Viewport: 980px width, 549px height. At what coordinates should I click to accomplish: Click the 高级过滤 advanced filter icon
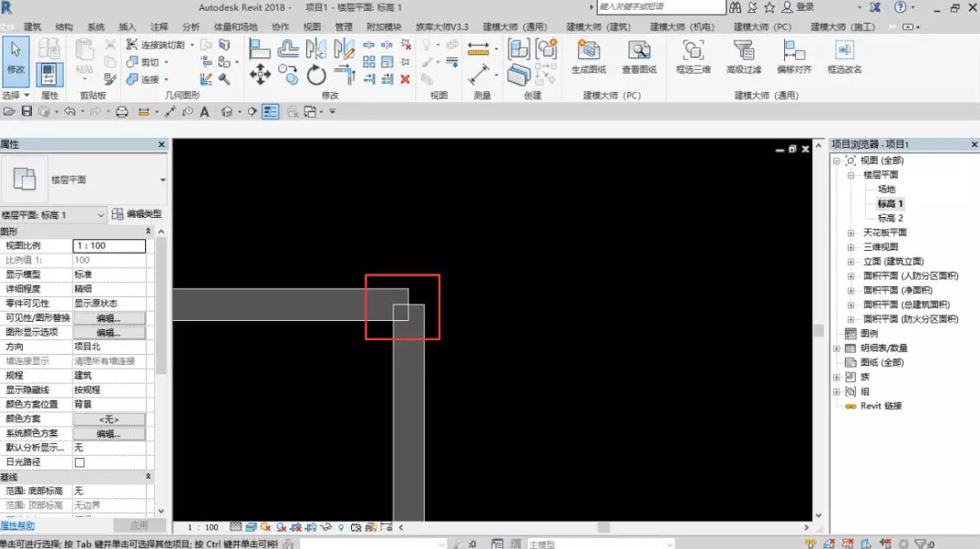tap(744, 57)
